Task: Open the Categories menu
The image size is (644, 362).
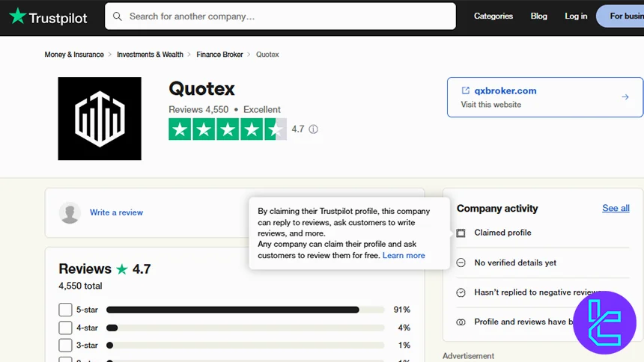Action: click(x=493, y=16)
